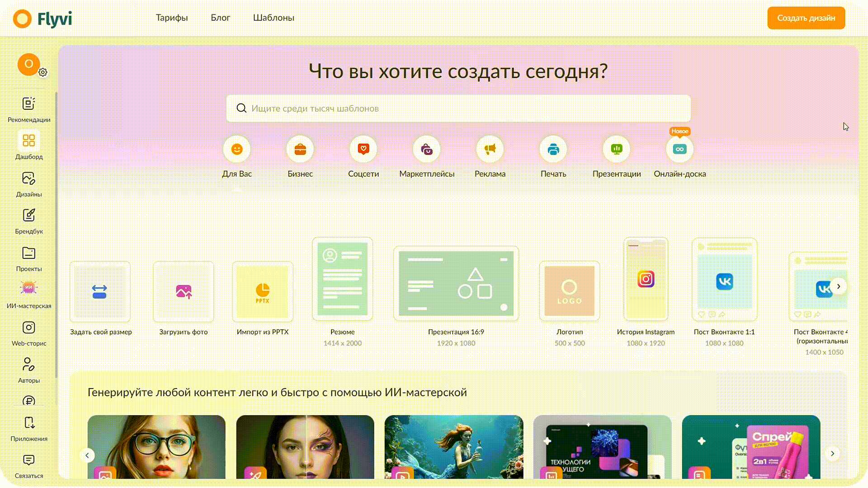Open the mermaid underwater AI card
The width and height of the screenshot is (868, 488).
[x=454, y=447]
